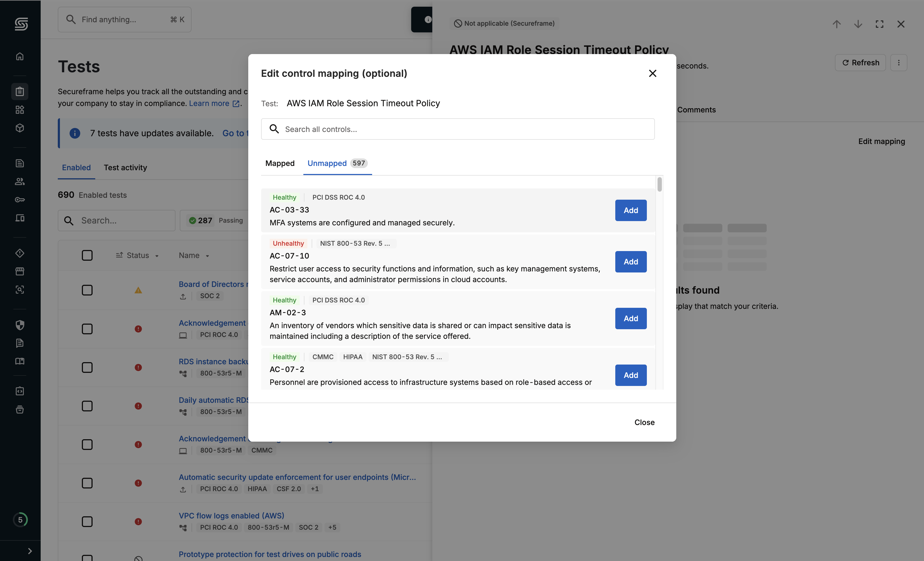924x561 pixels.
Task: Open the scan-person sidebar icon
Action: (20, 290)
